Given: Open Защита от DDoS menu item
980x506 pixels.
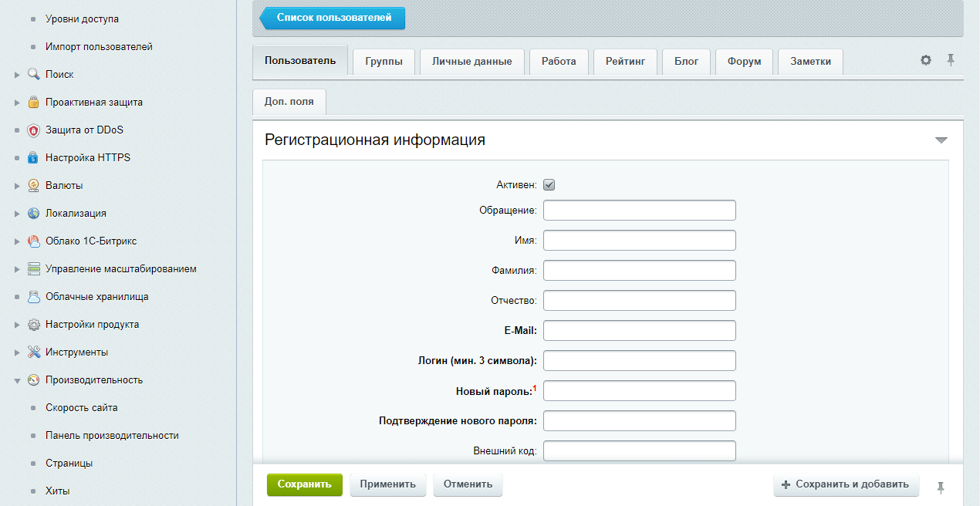Looking at the screenshot, I should pyautogui.click(x=84, y=130).
